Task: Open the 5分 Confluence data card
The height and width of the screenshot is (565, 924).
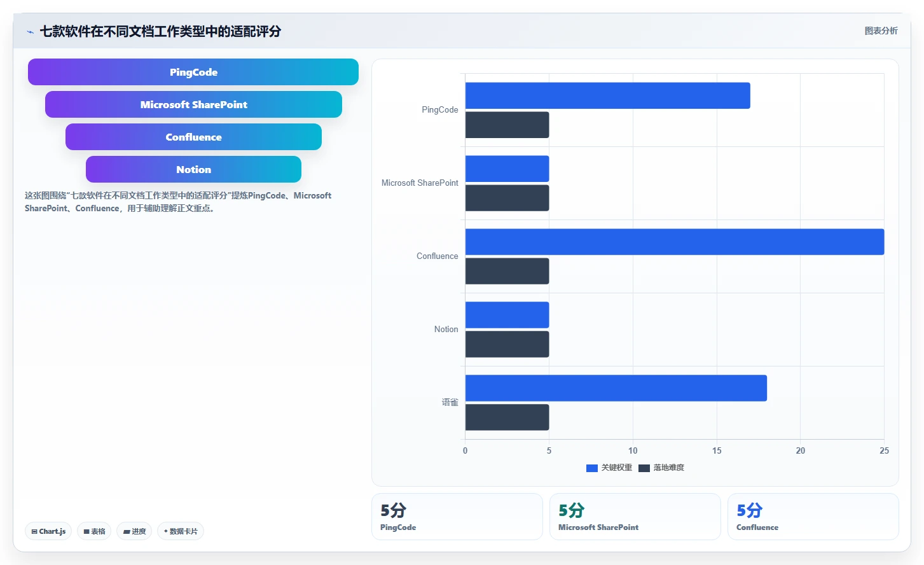Action: (813, 517)
